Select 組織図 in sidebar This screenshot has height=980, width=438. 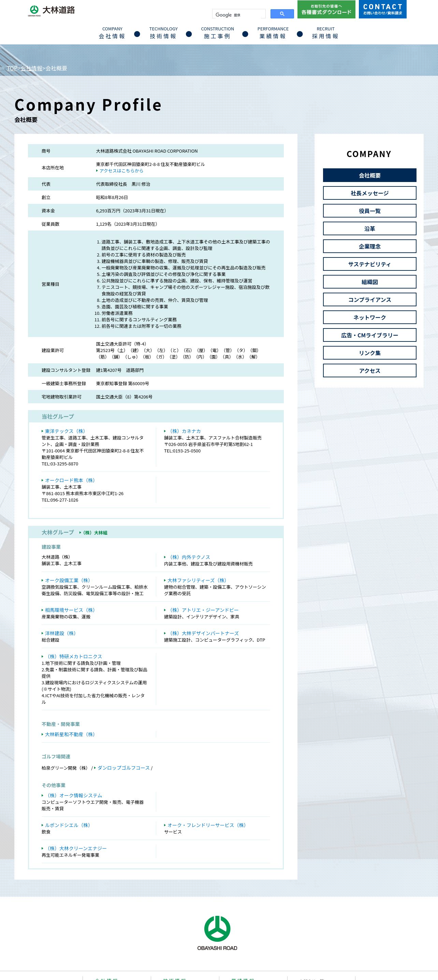pyautogui.click(x=369, y=282)
